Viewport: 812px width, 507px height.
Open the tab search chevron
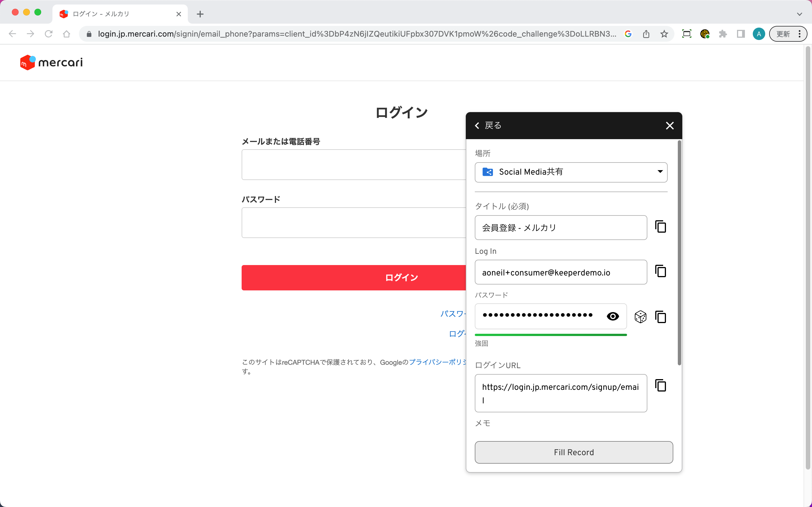799,14
